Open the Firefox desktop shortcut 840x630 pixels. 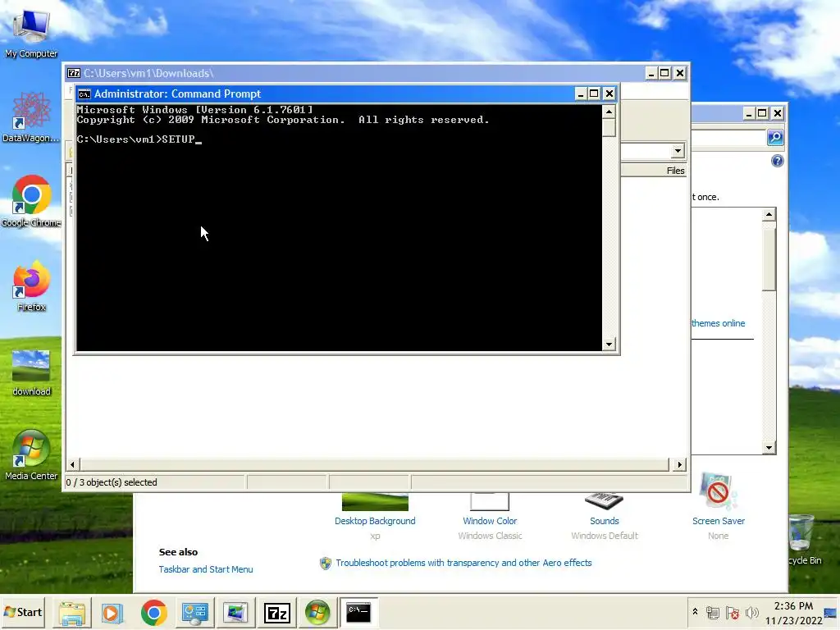coord(31,285)
